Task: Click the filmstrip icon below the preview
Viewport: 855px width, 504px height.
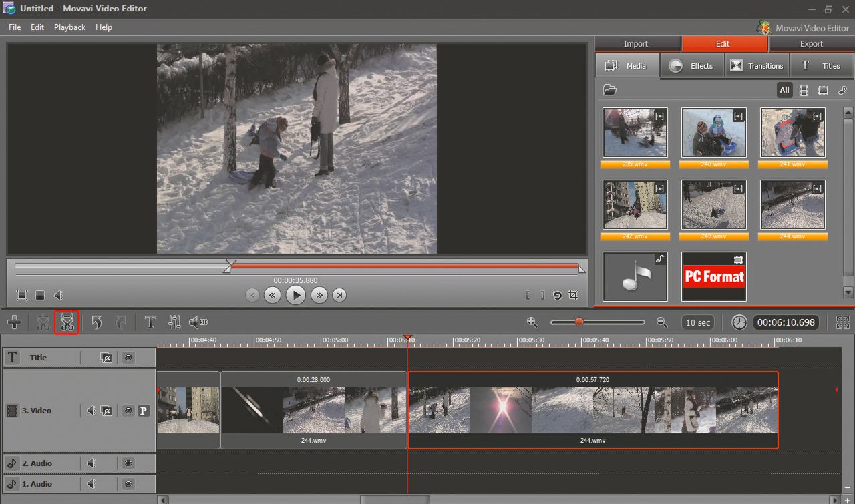Action: [x=40, y=295]
